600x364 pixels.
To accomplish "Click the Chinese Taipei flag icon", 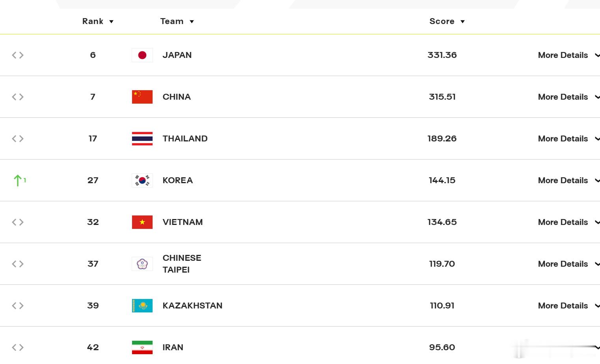I will click(x=142, y=264).
